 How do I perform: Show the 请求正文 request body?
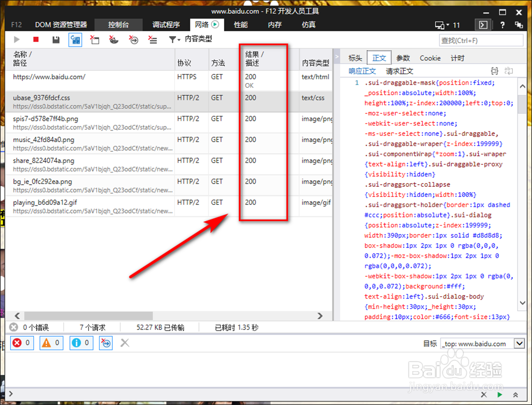400,71
